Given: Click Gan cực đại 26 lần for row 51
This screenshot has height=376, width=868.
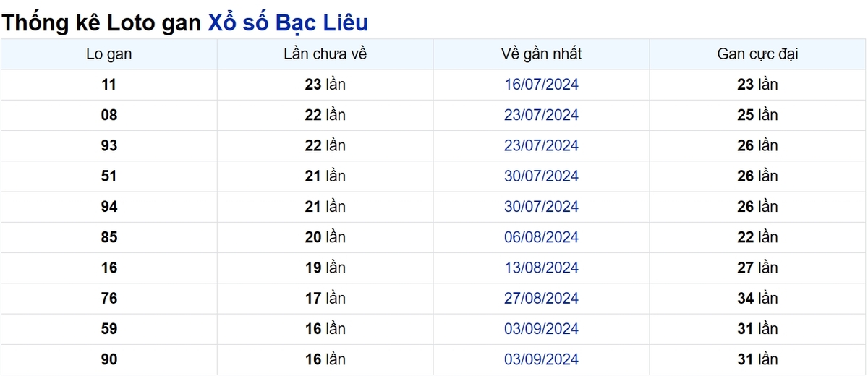Looking at the screenshot, I should (757, 176).
